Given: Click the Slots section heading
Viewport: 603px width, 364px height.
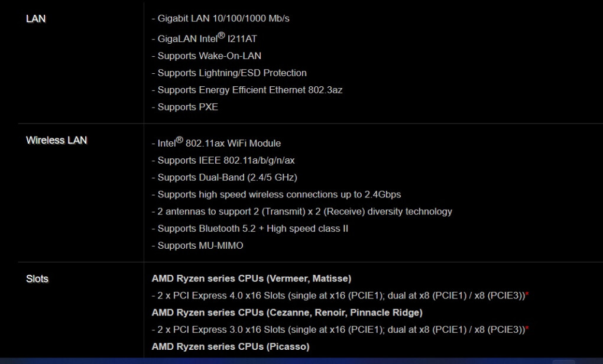Looking at the screenshot, I should (37, 279).
